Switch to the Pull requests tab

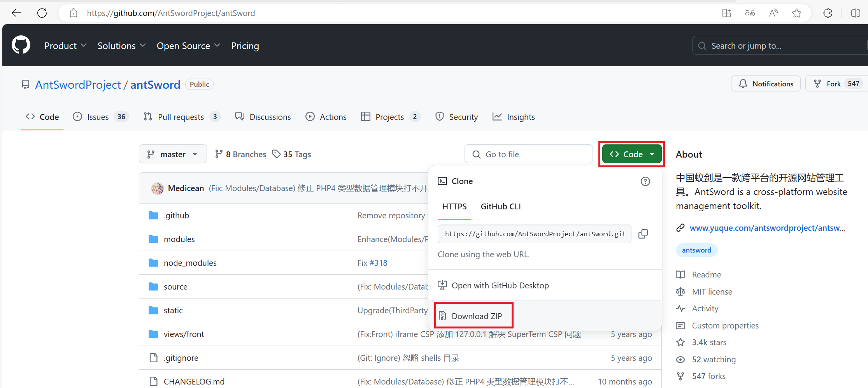(182, 117)
